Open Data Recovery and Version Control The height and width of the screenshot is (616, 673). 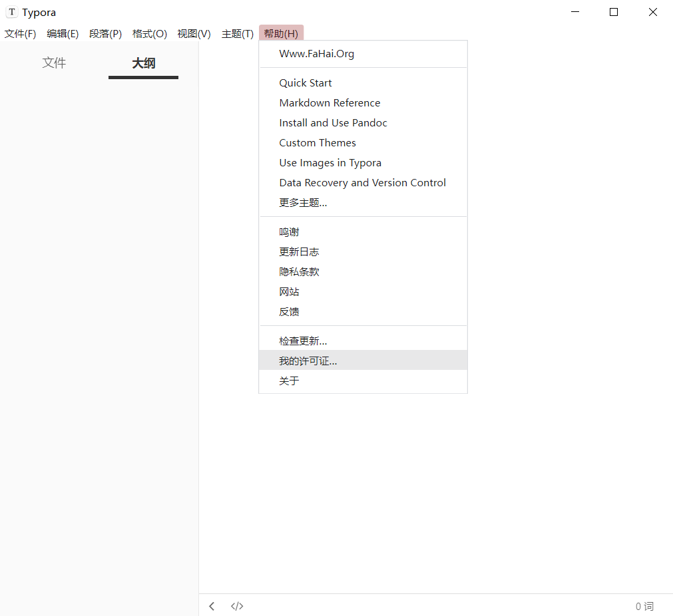coord(363,183)
